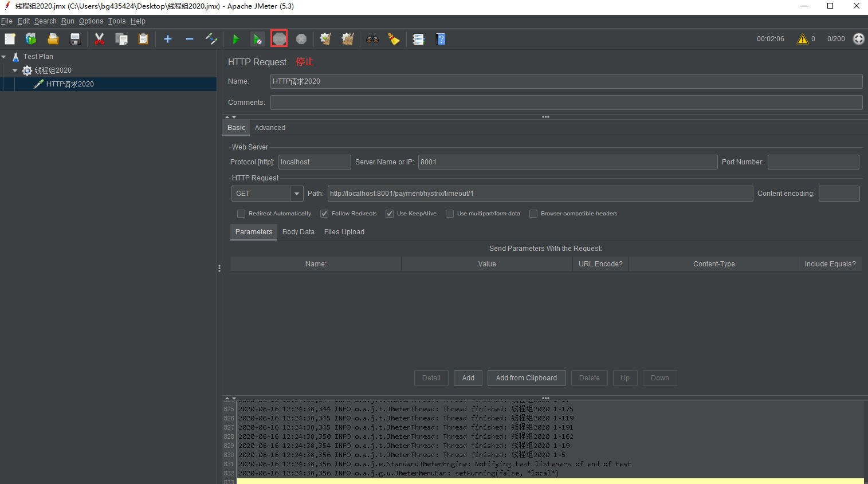868x484 pixels.
Task: Clear all results with the double broom icon
Action: (348, 39)
